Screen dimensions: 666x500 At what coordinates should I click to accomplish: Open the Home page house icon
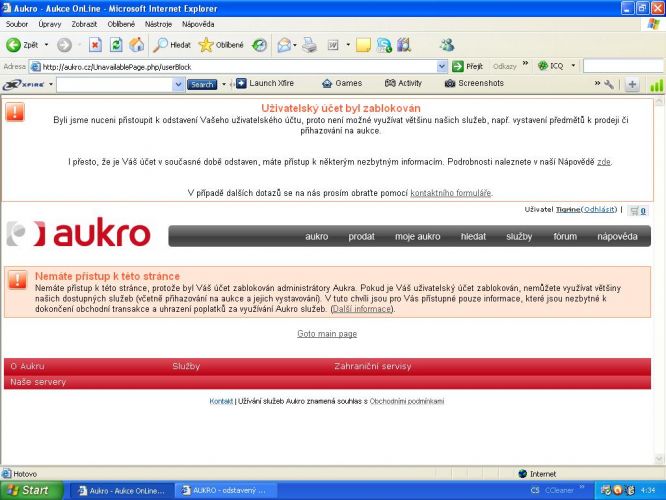137,45
